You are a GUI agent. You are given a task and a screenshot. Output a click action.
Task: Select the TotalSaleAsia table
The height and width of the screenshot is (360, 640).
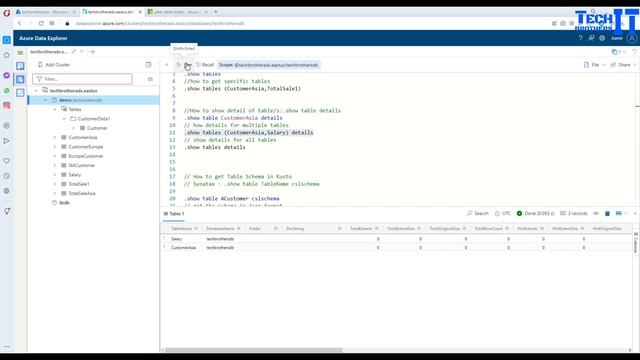(82, 193)
